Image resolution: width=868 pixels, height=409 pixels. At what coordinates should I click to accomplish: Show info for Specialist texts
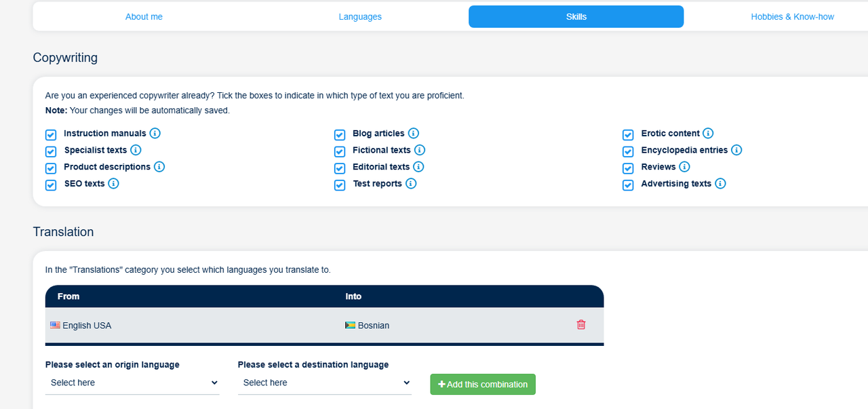click(x=136, y=150)
